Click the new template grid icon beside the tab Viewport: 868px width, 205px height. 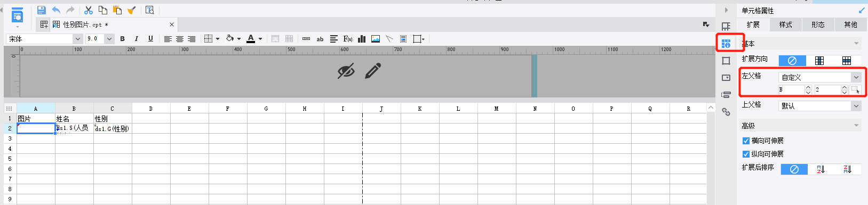coord(44,24)
